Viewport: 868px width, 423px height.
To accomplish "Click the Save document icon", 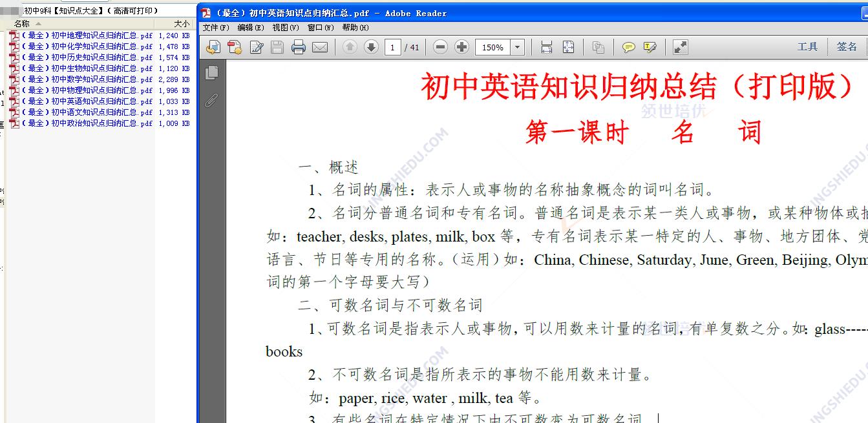I will (x=278, y=46).
